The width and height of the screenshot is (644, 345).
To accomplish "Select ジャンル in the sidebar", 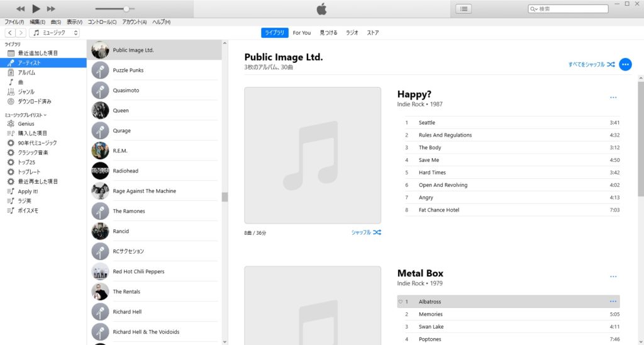I will (x=43, y=92).
